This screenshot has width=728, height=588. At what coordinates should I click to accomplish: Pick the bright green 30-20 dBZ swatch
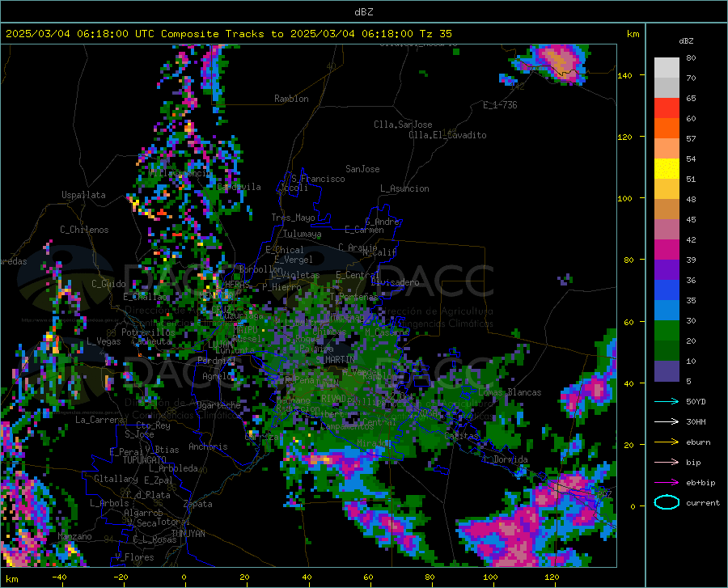click(x=667, y=331)
